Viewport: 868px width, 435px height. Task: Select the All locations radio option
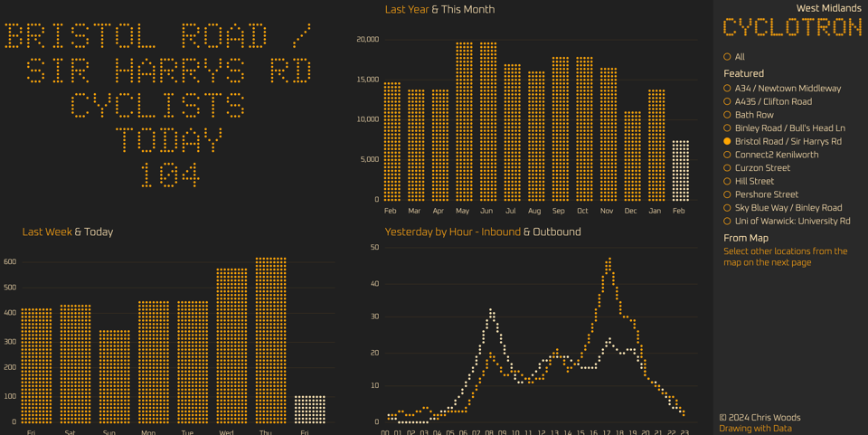(x=727, y=57)
